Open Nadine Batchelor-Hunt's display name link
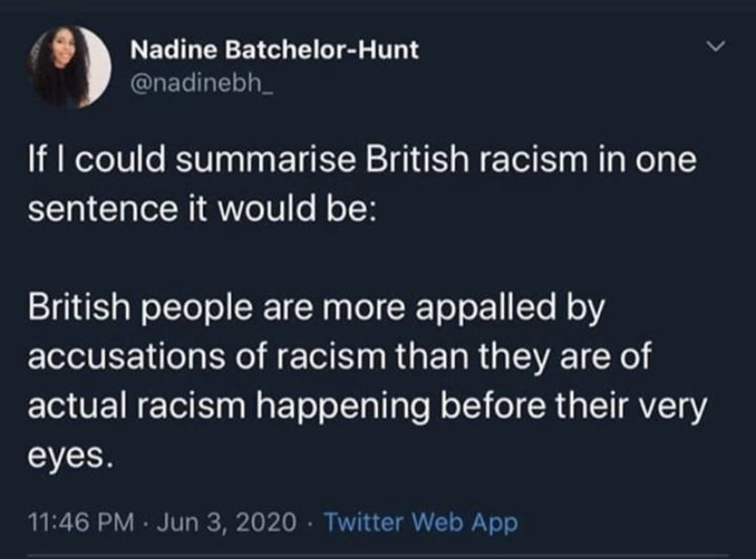This screenshot has height=559, width=756. pyautogui.click(x=275, y=49)
